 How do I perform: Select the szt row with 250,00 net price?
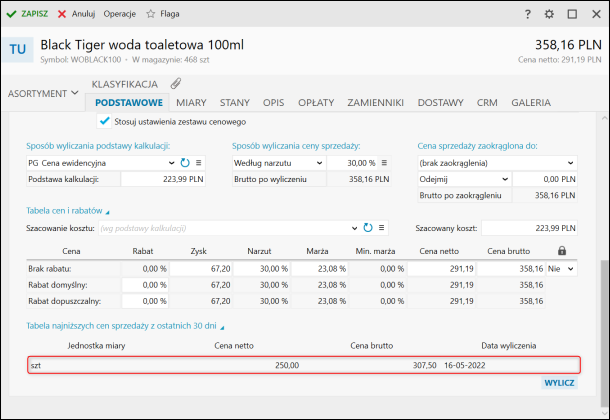(304, 365)
